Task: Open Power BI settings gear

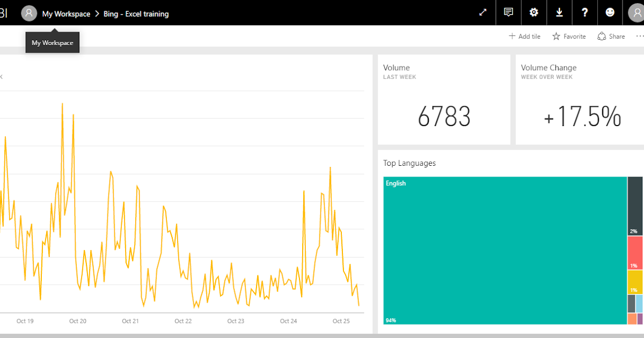Action: point(534,12)
